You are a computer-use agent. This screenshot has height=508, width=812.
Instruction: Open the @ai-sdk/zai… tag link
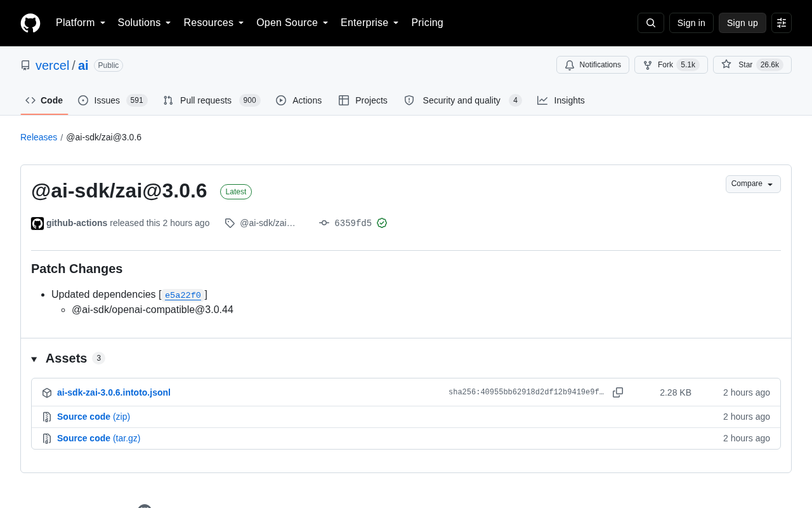[x=268, y=223]
